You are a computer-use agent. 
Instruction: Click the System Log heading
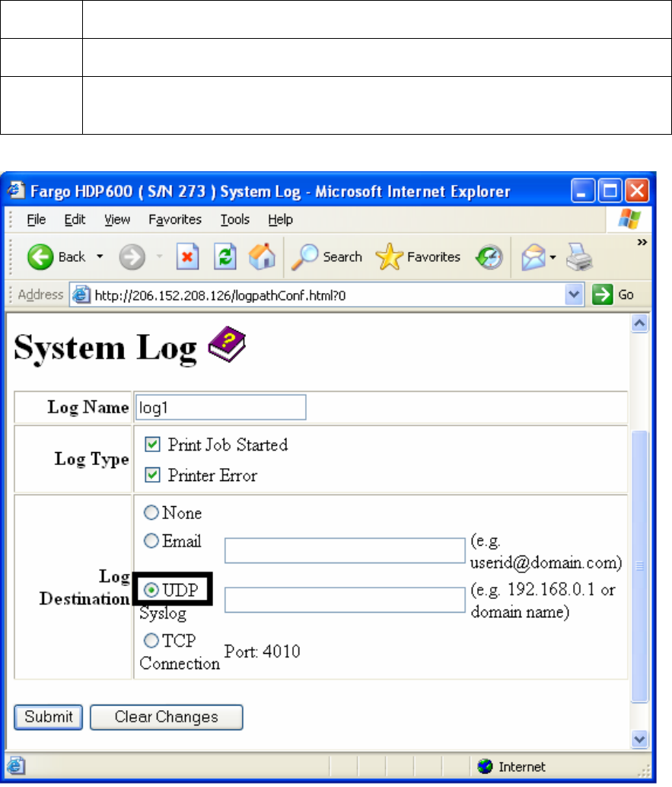point(105,348)
